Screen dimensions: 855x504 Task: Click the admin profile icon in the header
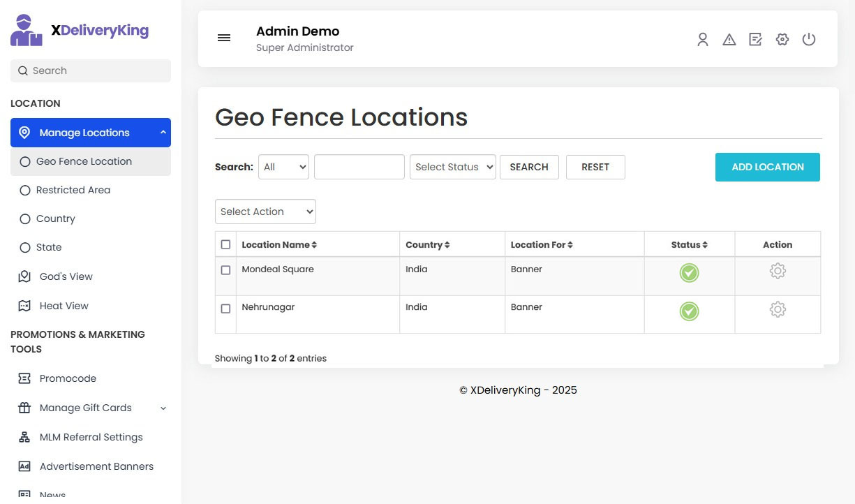(703, 40)
